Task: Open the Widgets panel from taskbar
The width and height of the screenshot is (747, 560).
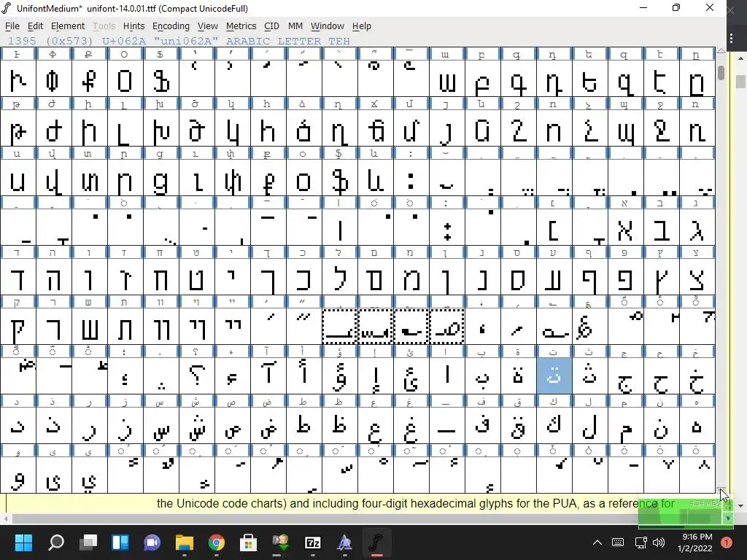Action: pyautogui.click(x=120, y=542)
